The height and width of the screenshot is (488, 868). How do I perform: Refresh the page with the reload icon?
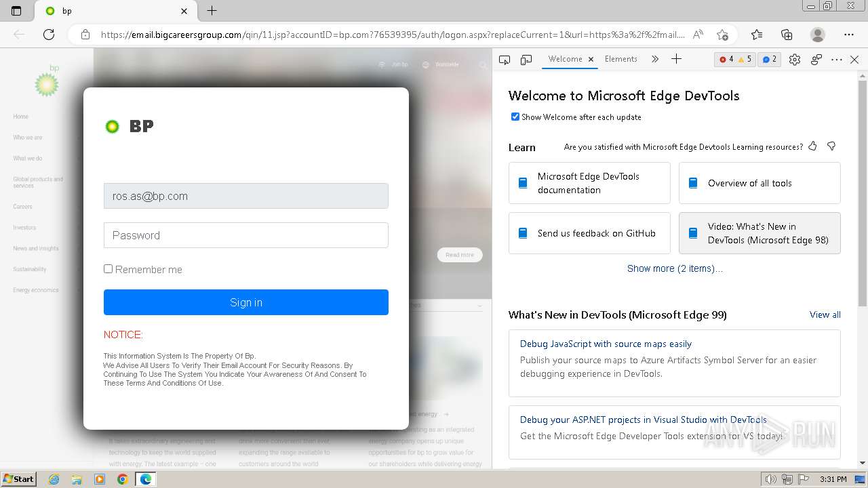[49, 35]
